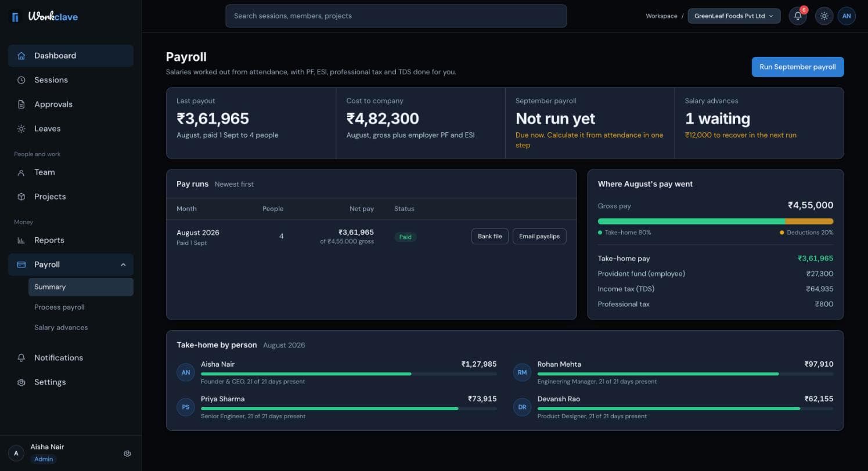Click the Sessions clock icon
Viewport: 868px width, 471px height.
point(21,80)
